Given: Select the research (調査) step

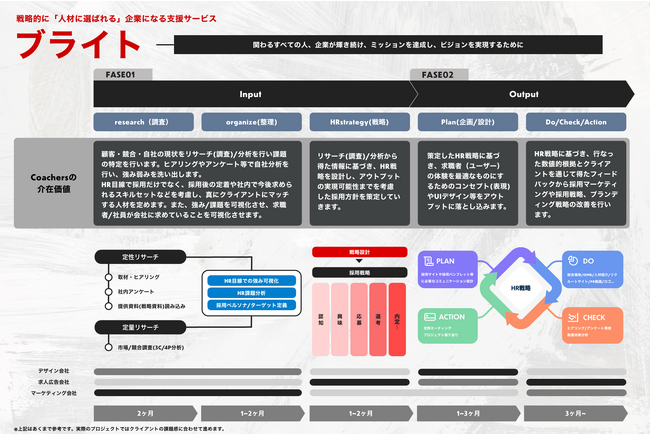Looking at the screenshot, I should [x=143, y=122].
